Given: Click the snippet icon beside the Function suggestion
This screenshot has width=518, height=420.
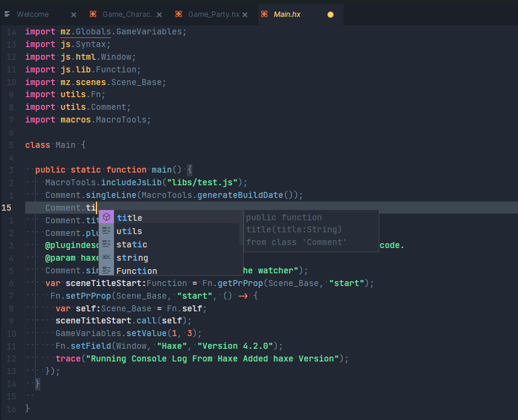Looking at the screenshot, I should [107, 271].
